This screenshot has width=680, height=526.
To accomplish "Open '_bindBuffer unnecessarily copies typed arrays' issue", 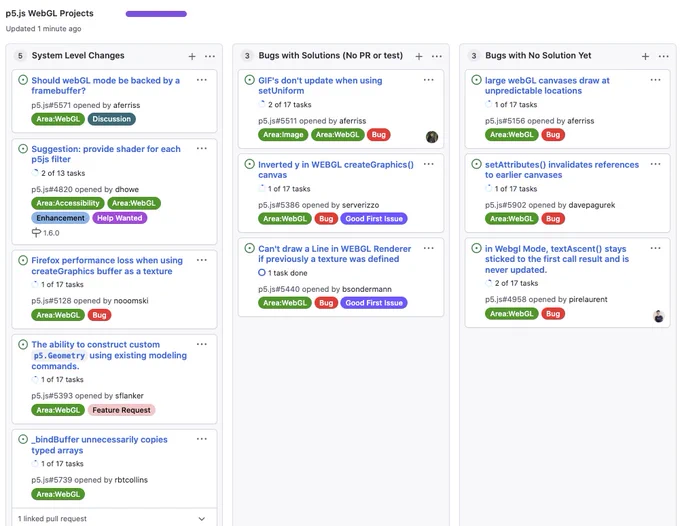I will tap(99, 445).
